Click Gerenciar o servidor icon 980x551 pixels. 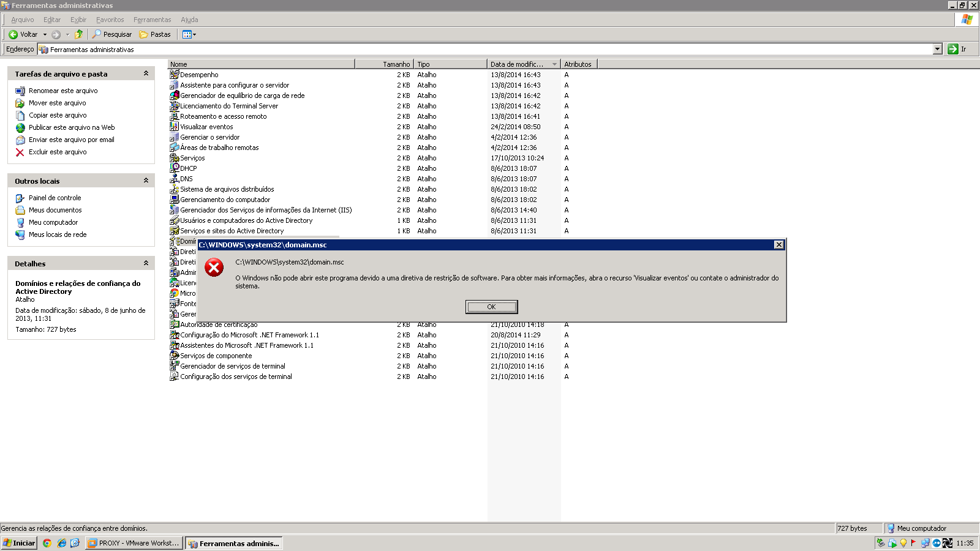[175, 137]
